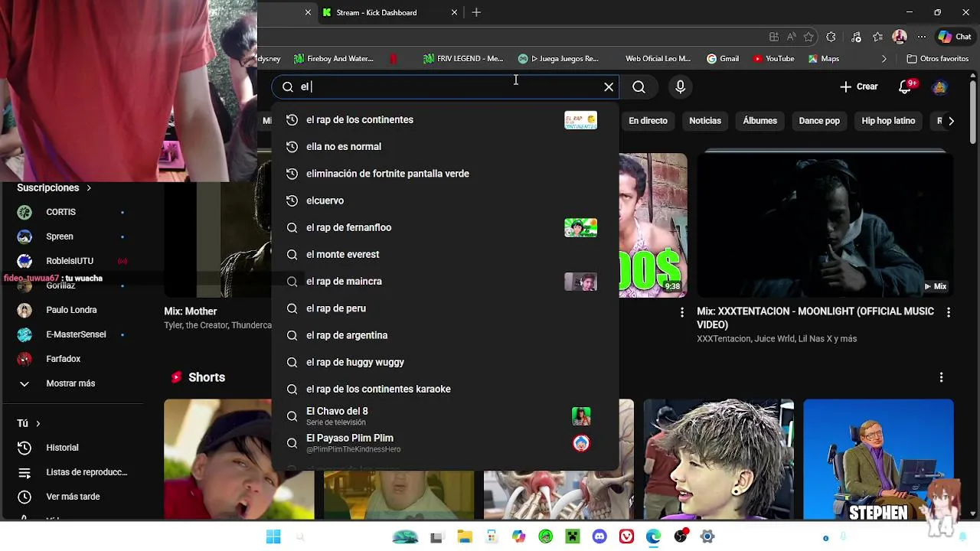
Task: Choose suggestion el rap de fernanfloo
Action: tap(445, 227)
